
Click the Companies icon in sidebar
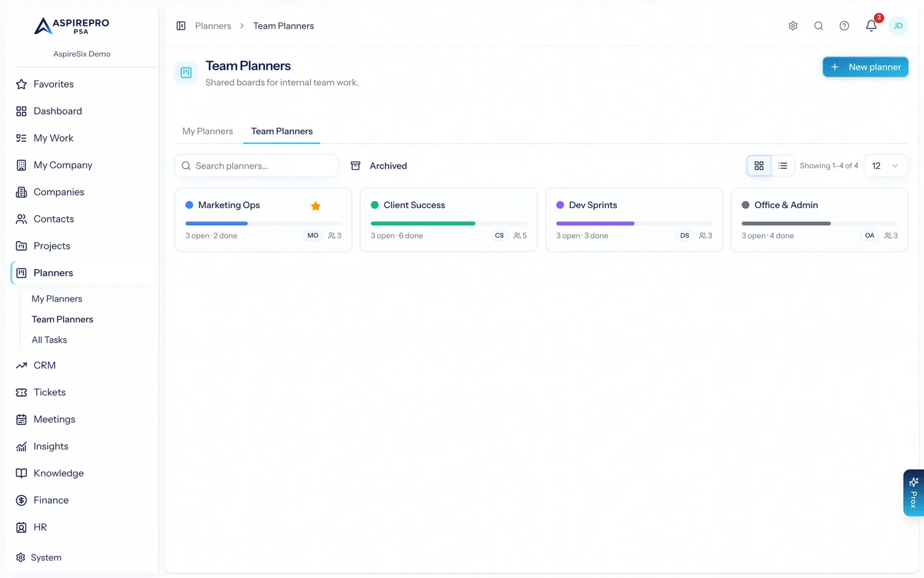21,192
